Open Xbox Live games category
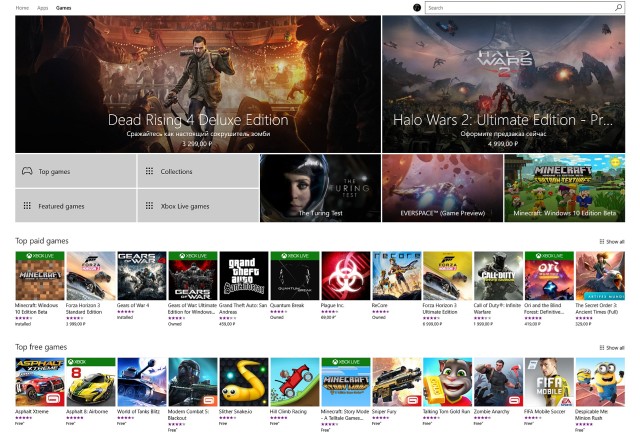This screenshot has height=441, width=640. point(198,206)
